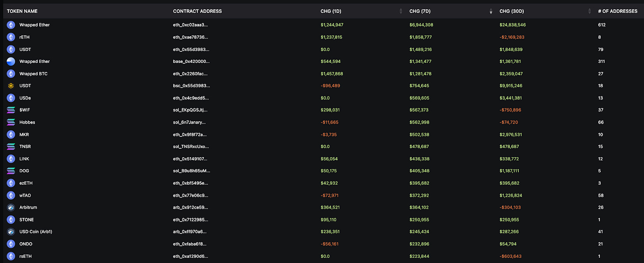Screen dimensions: 644x263
Task: Click the Ethereum icon beside rETH
Action: pos(11,37)
